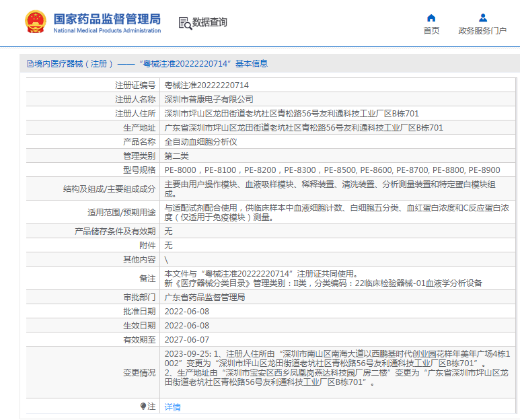Screen dimensions: 520x420
Task: Click the national emblem logo
Action: pos(36,22)
